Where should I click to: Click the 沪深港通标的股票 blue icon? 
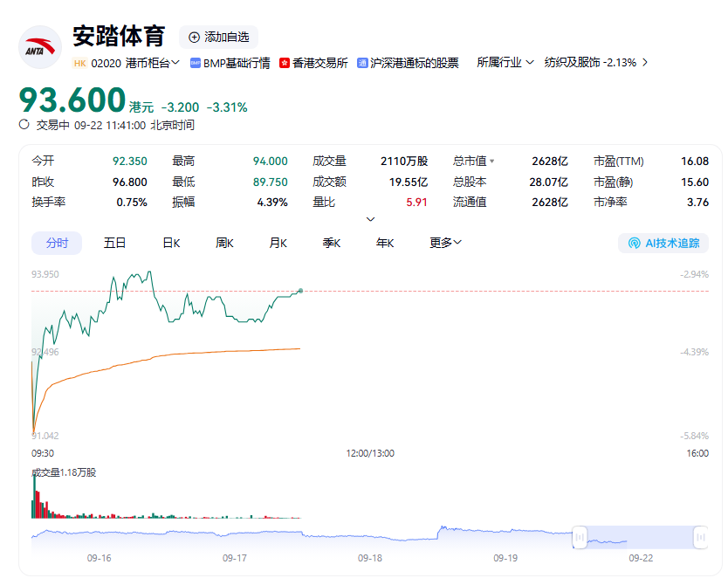click(x=362, y=63)
